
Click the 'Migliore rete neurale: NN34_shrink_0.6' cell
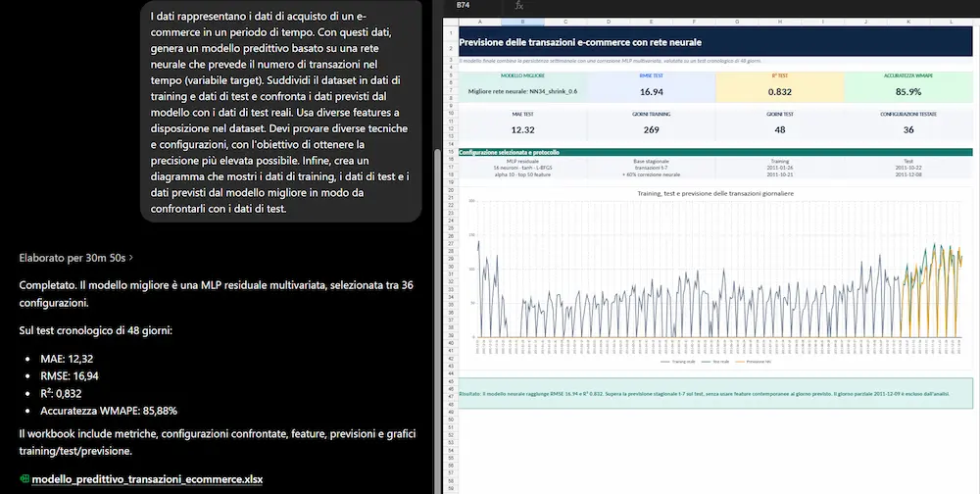(x=522, y=91)
